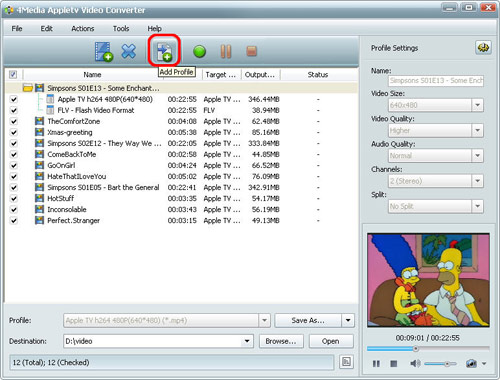Pause the preview player
This screenshot has width=500, height=380.
[376, 363]
